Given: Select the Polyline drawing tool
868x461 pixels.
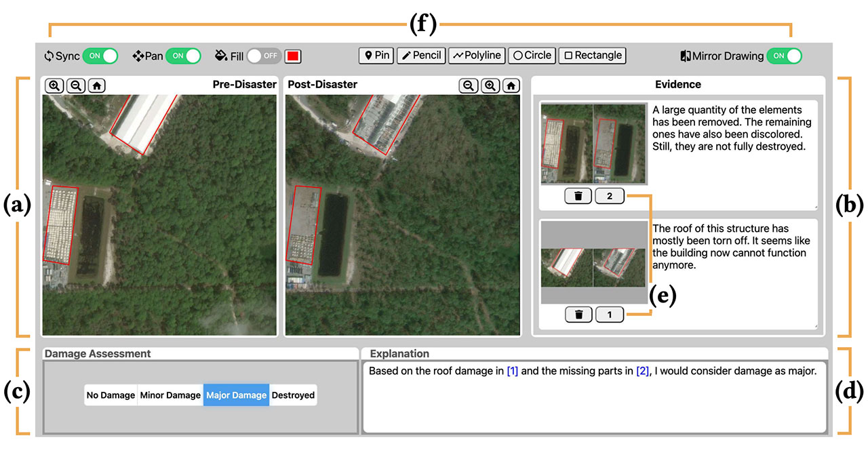Looking at the screenshot, I should point(477,56).
